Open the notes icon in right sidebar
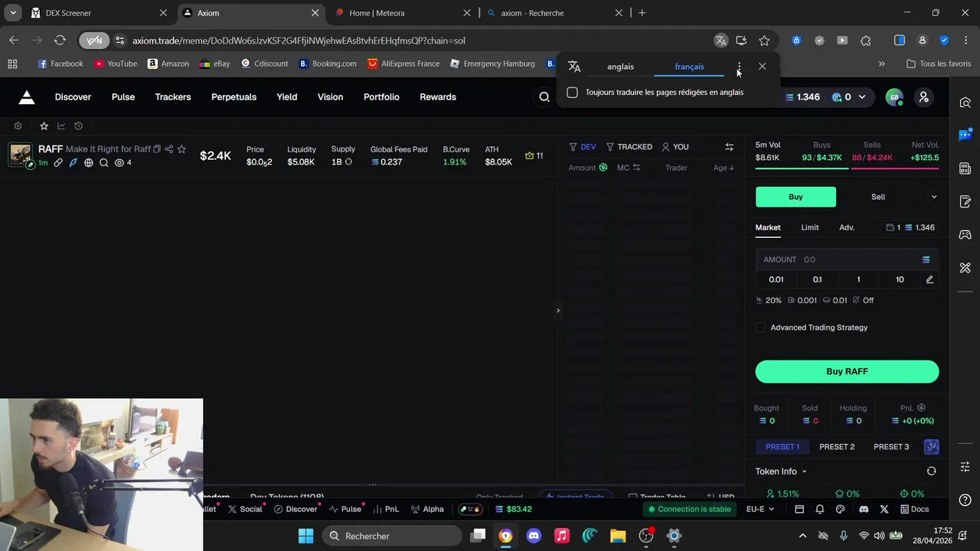This screenshot has width=980, height=551. point(965,201)
